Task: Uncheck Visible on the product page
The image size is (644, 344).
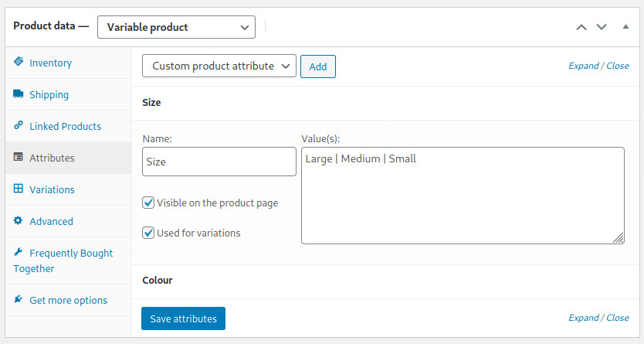Action: click(148, 203)
